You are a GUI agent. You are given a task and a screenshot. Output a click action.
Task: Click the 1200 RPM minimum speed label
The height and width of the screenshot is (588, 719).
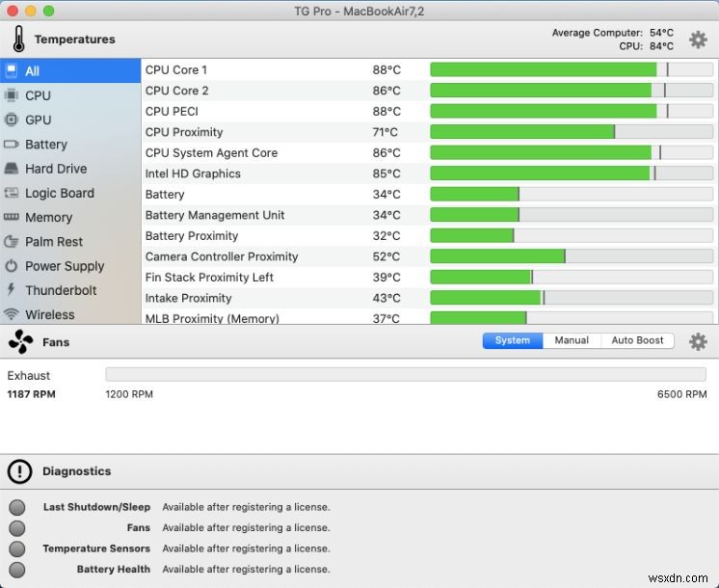click(x=129, y=394)
